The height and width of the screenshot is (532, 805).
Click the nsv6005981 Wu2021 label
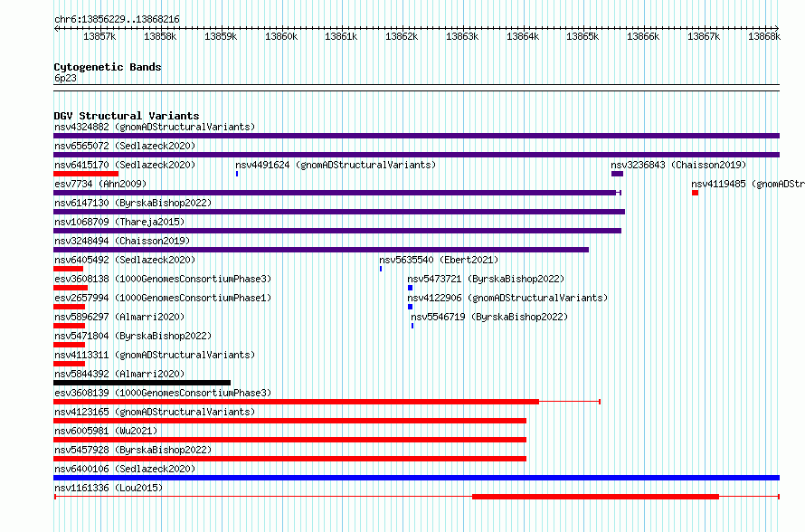tap(106, 431)
